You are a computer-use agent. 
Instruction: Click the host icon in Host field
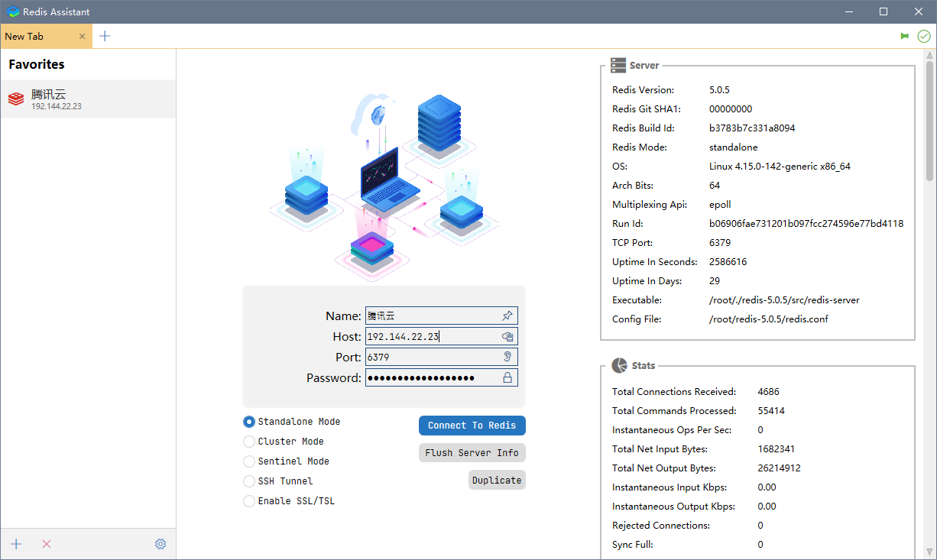[x=507, y=336]
